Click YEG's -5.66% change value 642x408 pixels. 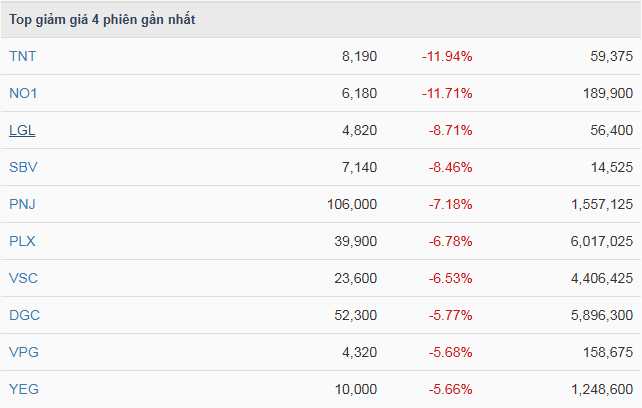[x=449, y=389]
